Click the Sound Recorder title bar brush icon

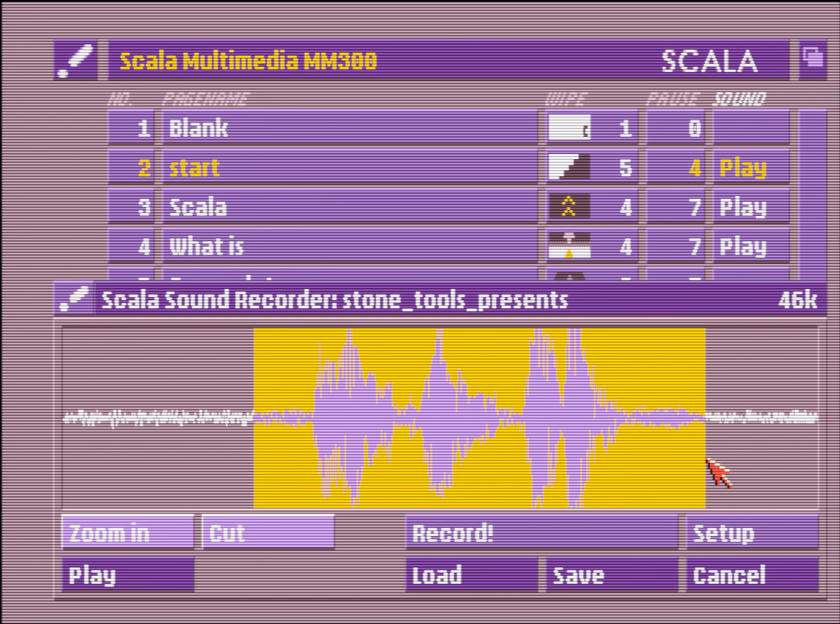click(x=74, y=299)
